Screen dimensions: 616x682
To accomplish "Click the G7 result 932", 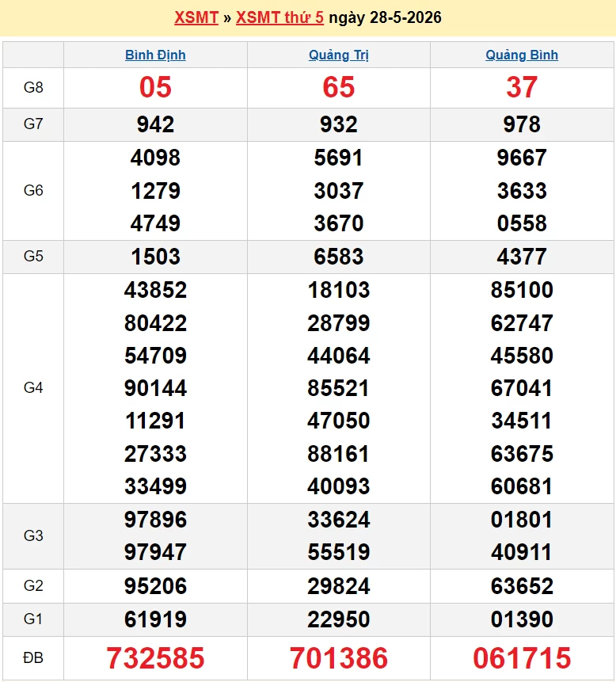I will click(339, 124).
